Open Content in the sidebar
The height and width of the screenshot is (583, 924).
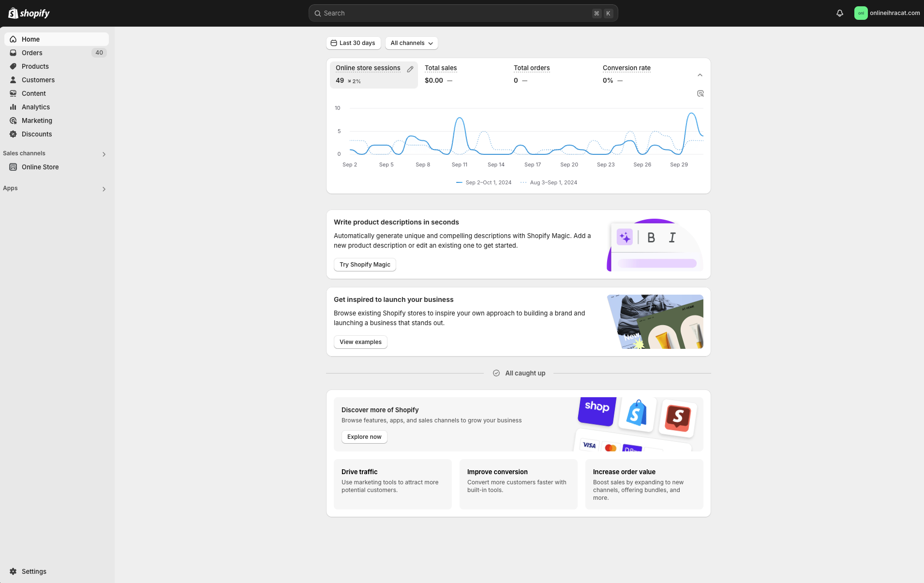point(57,93)
